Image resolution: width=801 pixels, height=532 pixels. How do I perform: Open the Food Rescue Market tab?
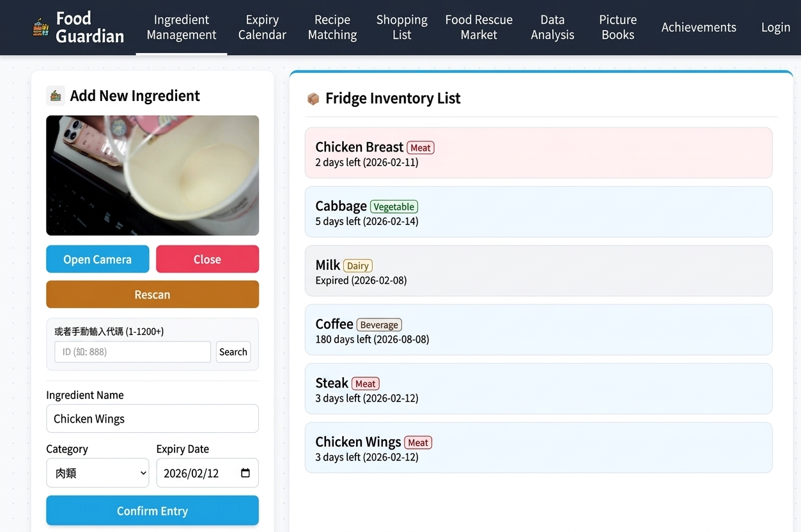tap(478, 27)
